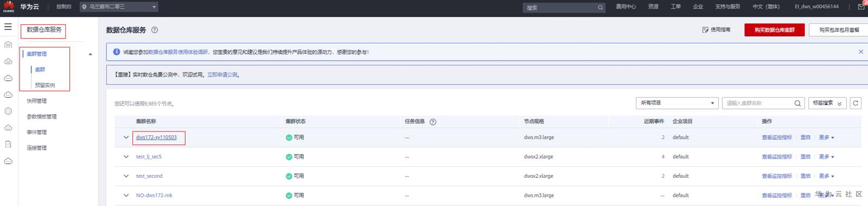868x206 pixels.
Task: Expand row for test_lj_sec5 cluster
Action: tap(126, 157)
